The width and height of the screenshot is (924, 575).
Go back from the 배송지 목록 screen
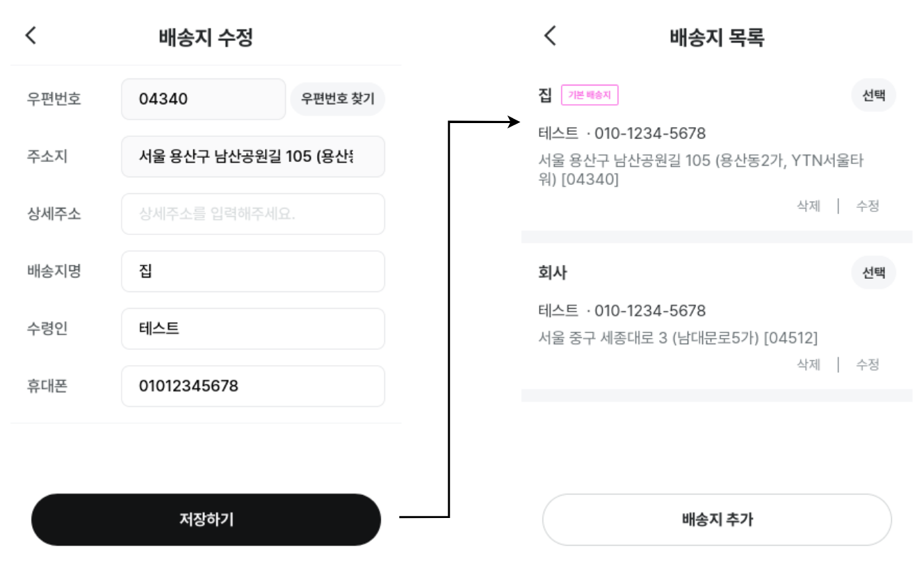click(550, 35)
